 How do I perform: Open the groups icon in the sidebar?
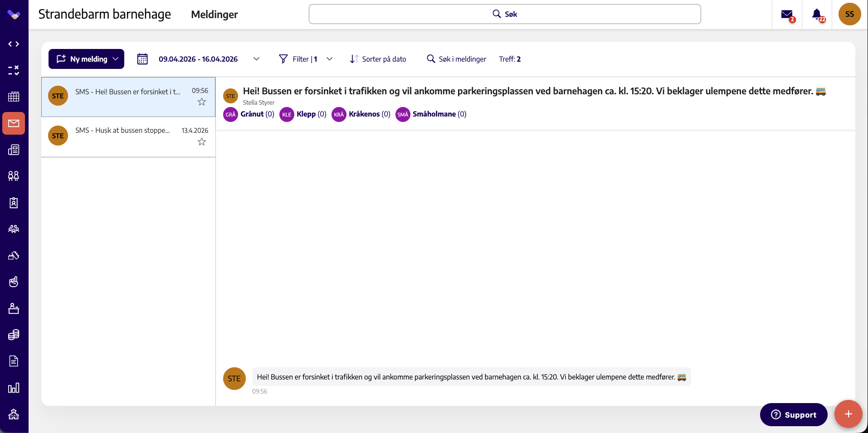tap(14, 229)
